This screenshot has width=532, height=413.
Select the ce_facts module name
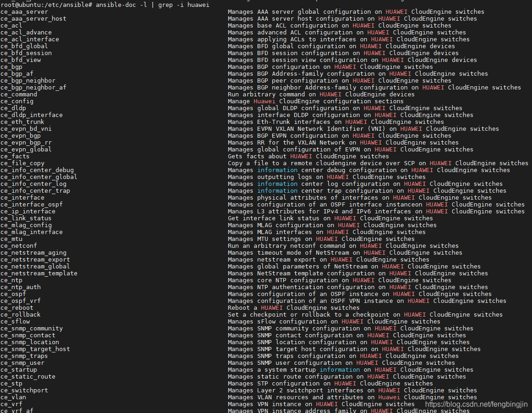click(x=15, y=156)
